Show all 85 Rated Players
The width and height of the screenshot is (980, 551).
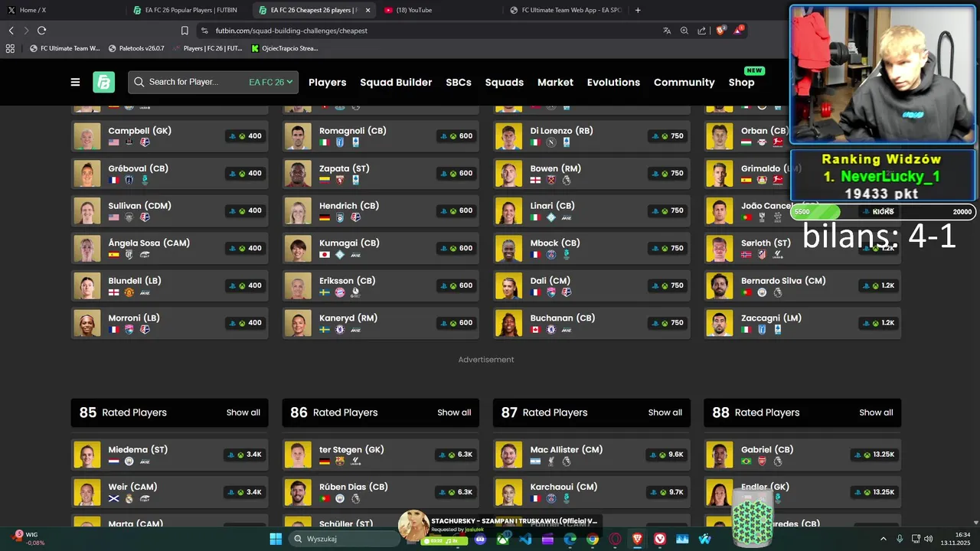pyautogui.click(x=243, y=412)
